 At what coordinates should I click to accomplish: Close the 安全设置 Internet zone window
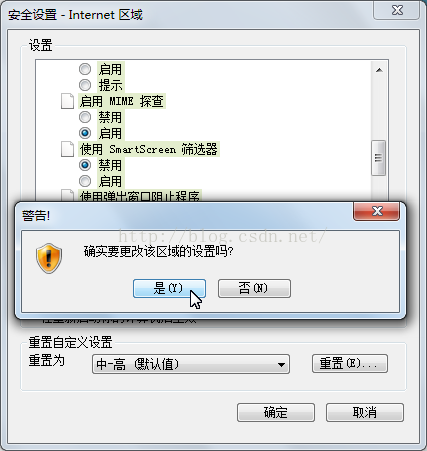click(397, 10)
